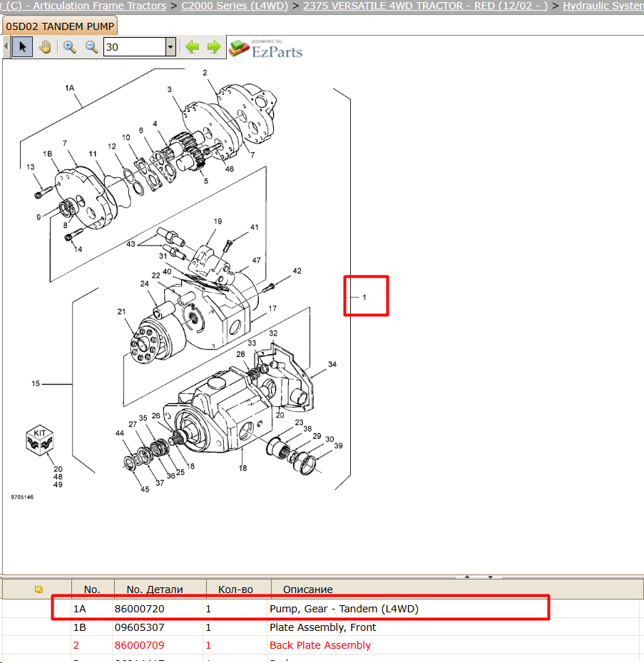Open the zoom level dropdown arrow
This screenshot has height=663, width=644.
(x=170, y=47)
